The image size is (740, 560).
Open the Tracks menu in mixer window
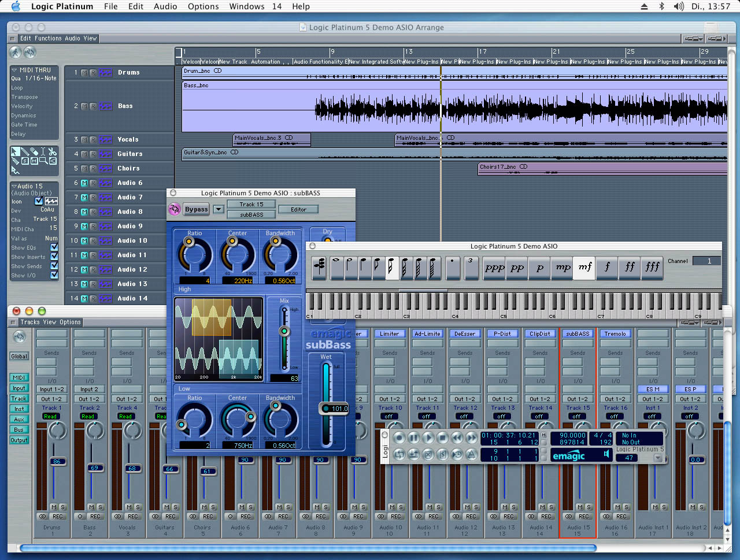(x=30, y=322)
